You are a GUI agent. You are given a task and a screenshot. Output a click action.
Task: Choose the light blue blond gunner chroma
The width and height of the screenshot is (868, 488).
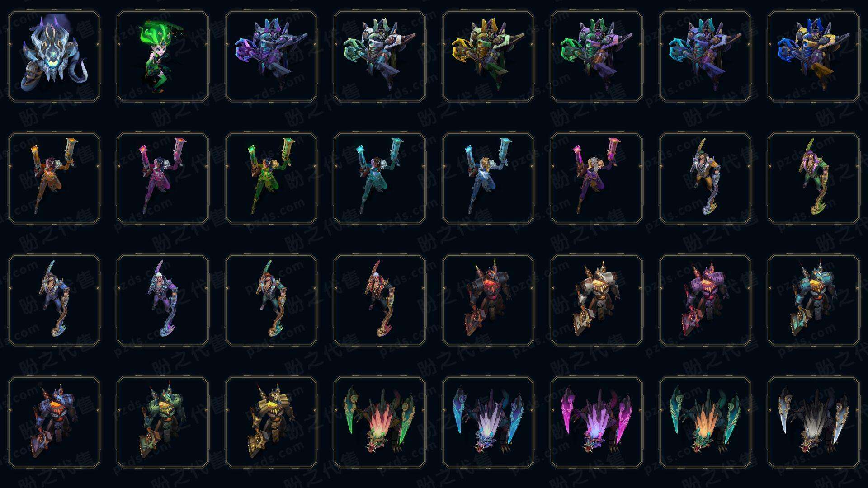(488, 178)
